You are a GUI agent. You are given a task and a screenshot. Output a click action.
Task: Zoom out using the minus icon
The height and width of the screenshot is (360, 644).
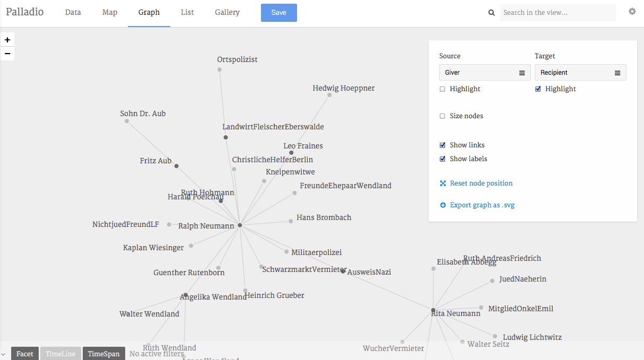point(7,54)
